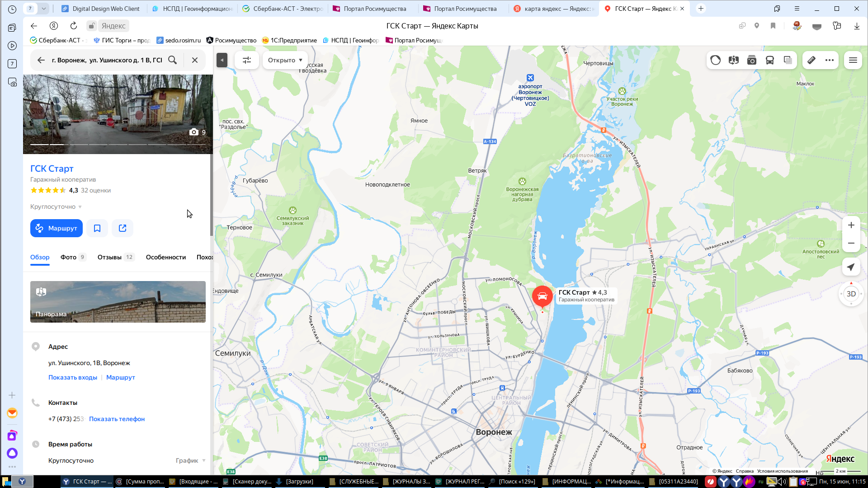Switch to the 'Обзор' tab

40,257
